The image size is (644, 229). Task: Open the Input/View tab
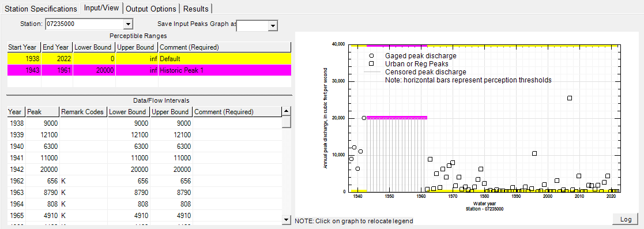pyautogui.click(x=101, y=8)
